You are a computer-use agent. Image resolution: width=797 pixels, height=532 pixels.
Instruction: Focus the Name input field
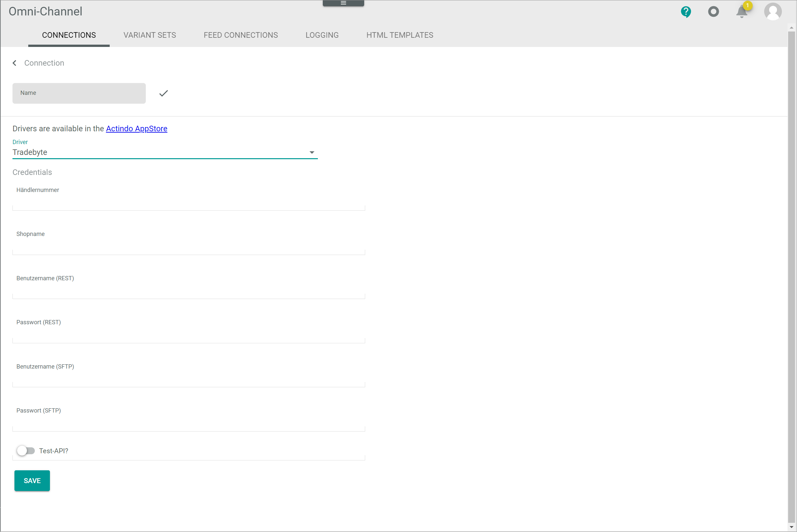79,93
